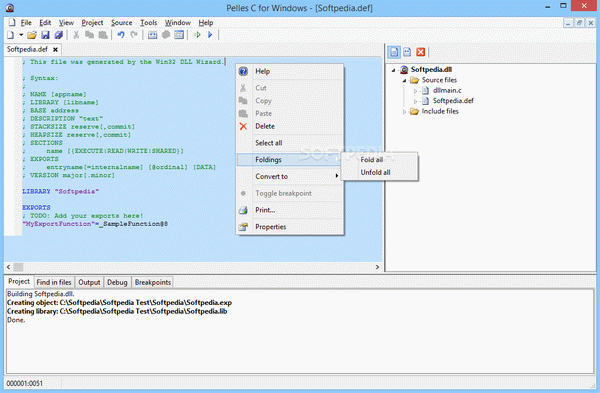
Task: Choose Properties in the context menu
Action: [290, 227]
